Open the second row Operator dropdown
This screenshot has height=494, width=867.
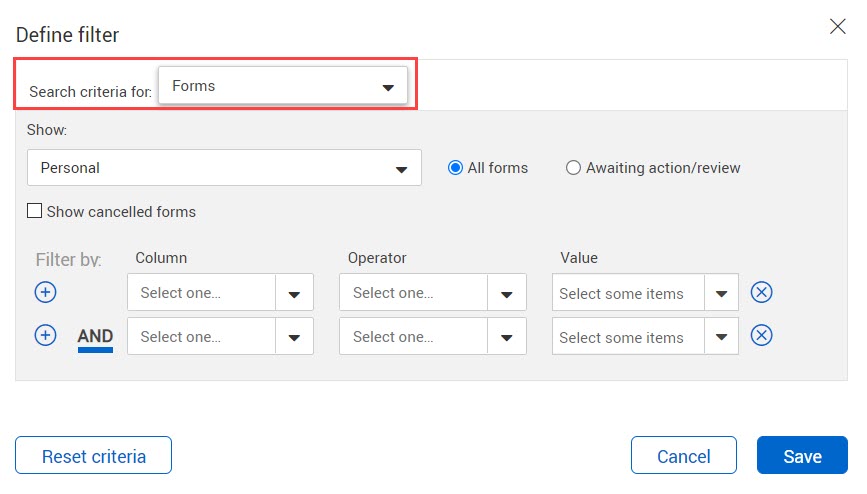coord(432,336)
